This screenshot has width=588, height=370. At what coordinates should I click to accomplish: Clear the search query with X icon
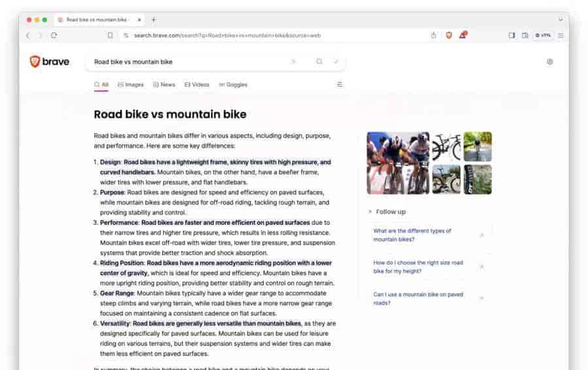click(293, 61)
